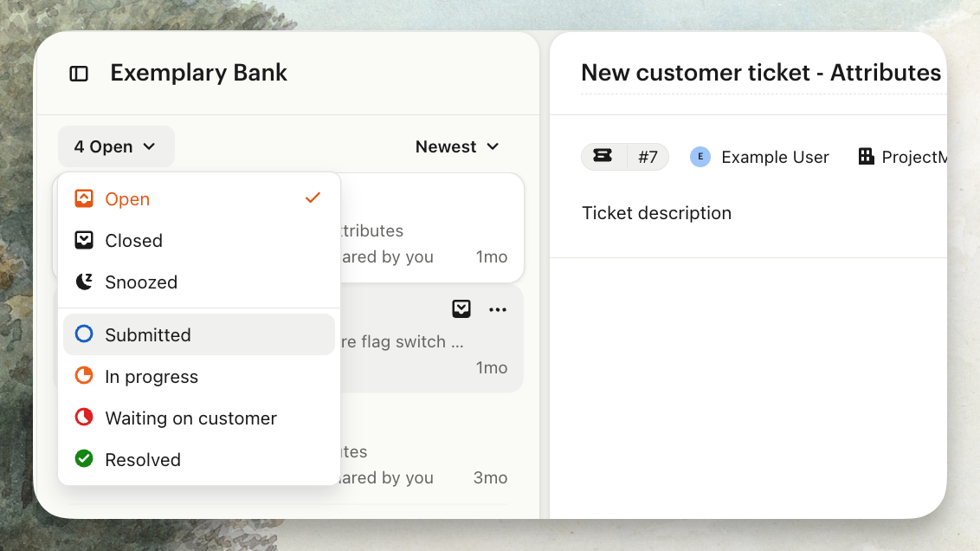Click the Snoozed moon icon
The height and width of the screenshot is (551, 980).
click(x=84, y=282)
